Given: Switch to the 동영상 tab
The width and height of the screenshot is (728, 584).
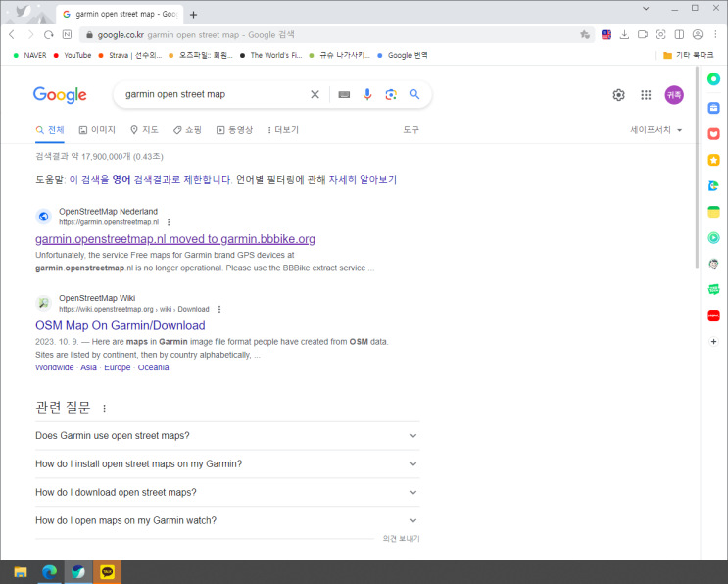Looking at the screenshot, I should tap(234, 130).
